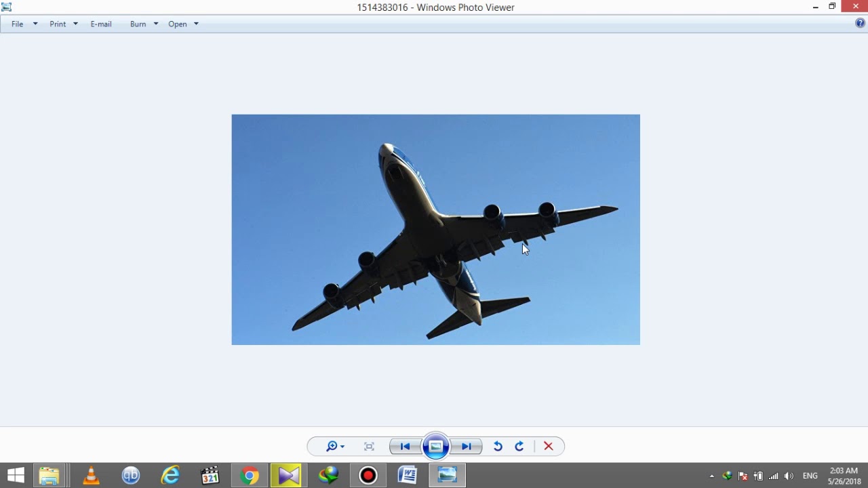Image resolution: width=868 pixels, height=488 pixels.
Task: Restore down the Photo Viewer window
Action: (x=833, y=7)
